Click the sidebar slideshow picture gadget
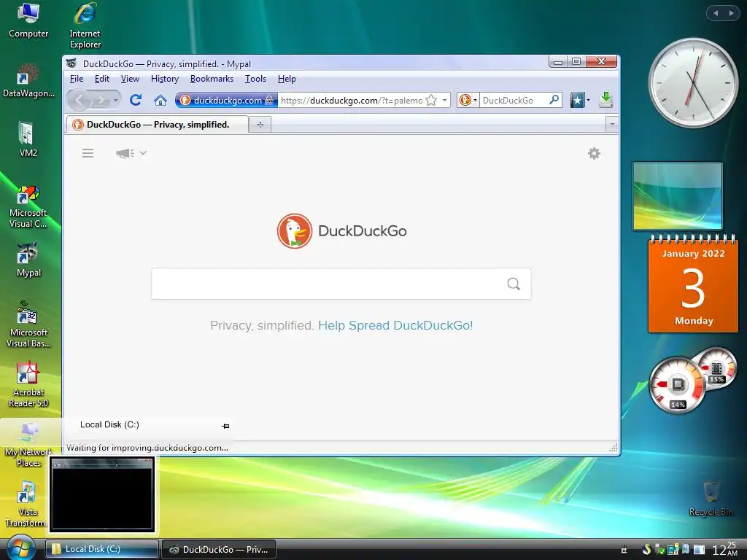 [x=677, y=195]
